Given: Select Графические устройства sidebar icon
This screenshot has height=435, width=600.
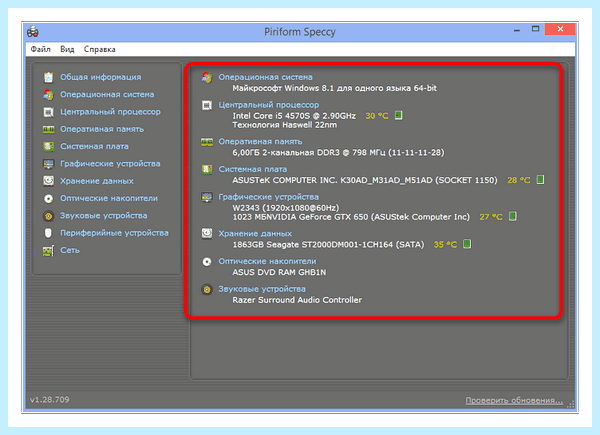Looking at the screenshot, I should click(x=48, y=164).
